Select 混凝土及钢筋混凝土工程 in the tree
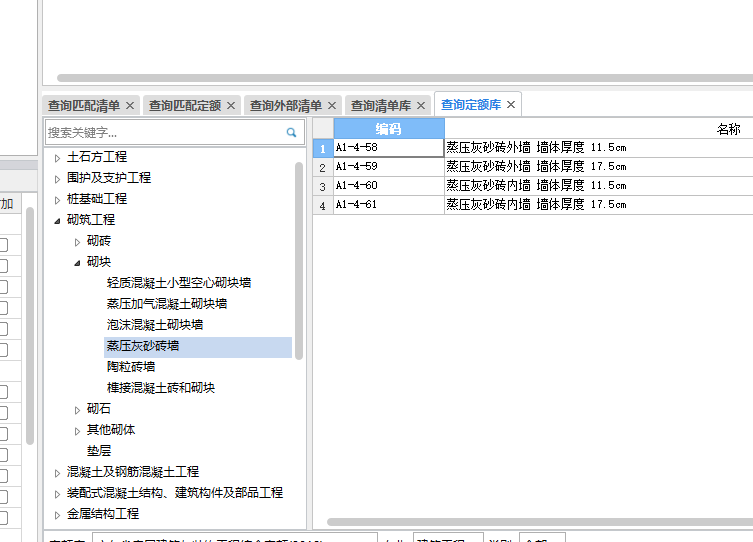Image resolution: width=753 pixels, height=542 pixels. (133, 472)
